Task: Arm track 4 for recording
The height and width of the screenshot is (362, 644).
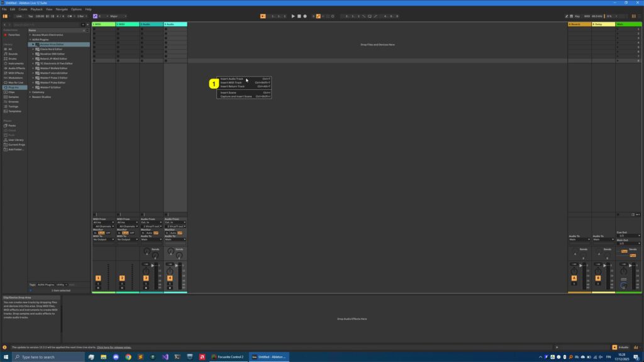Action: pyautogui.click(x=169, y=287)
